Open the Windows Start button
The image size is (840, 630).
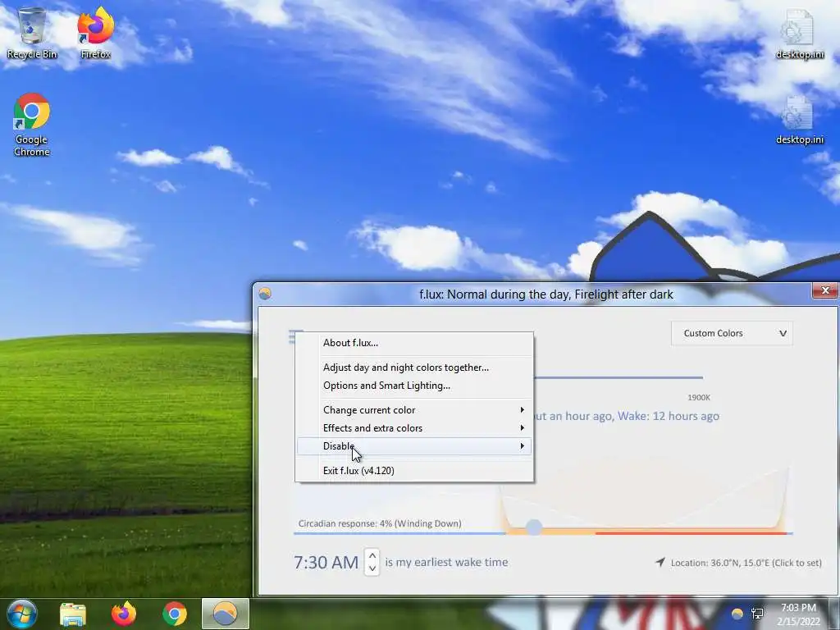tap(22, 614)
